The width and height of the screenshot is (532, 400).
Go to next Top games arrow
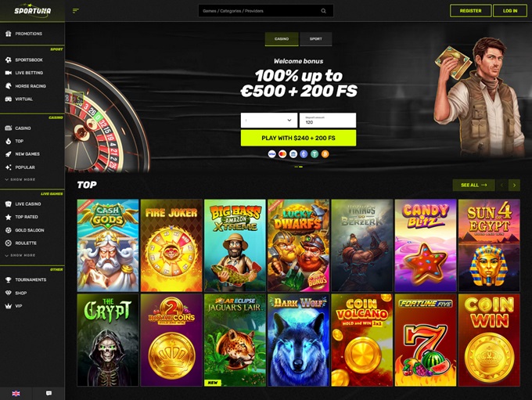click(514, 185)
